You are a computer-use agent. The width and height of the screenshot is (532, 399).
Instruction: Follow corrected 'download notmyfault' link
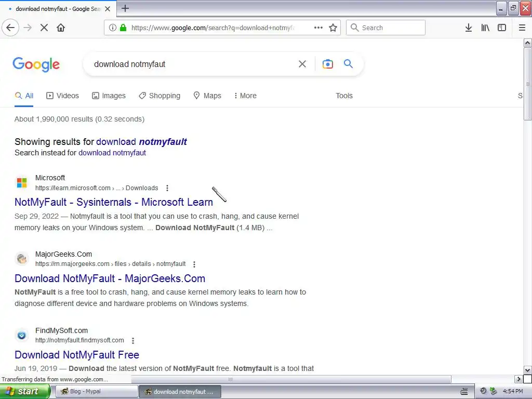141,142
